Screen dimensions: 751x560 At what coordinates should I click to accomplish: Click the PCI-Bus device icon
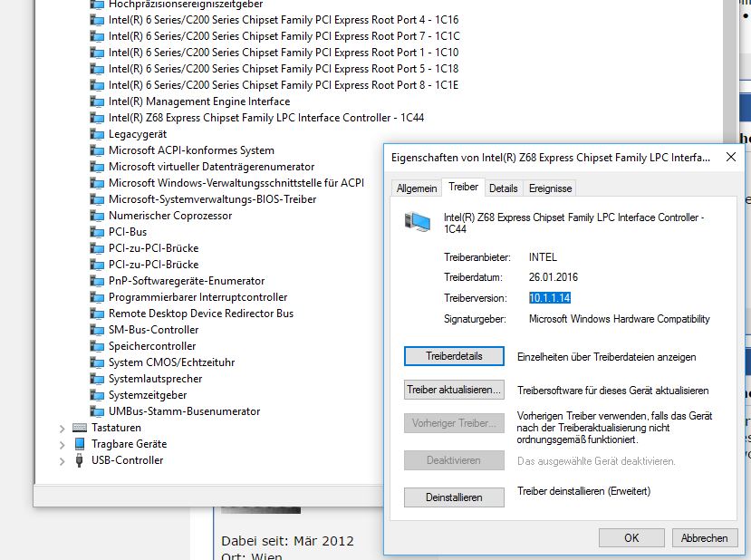(97, 232)
